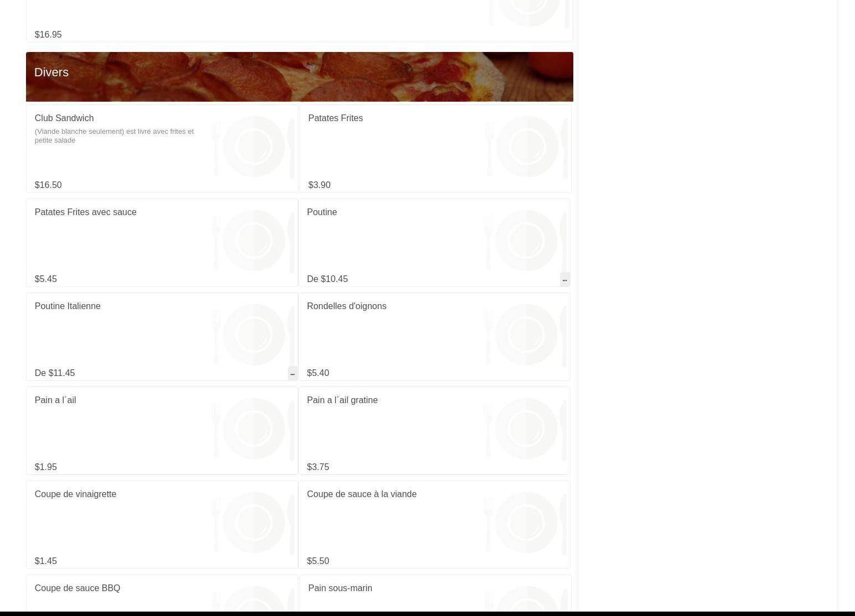Viewport: 855px width, 616px height.
Task: Select the Club Sandwich item title
Action: pyautogui.click(x=64, y=118)
